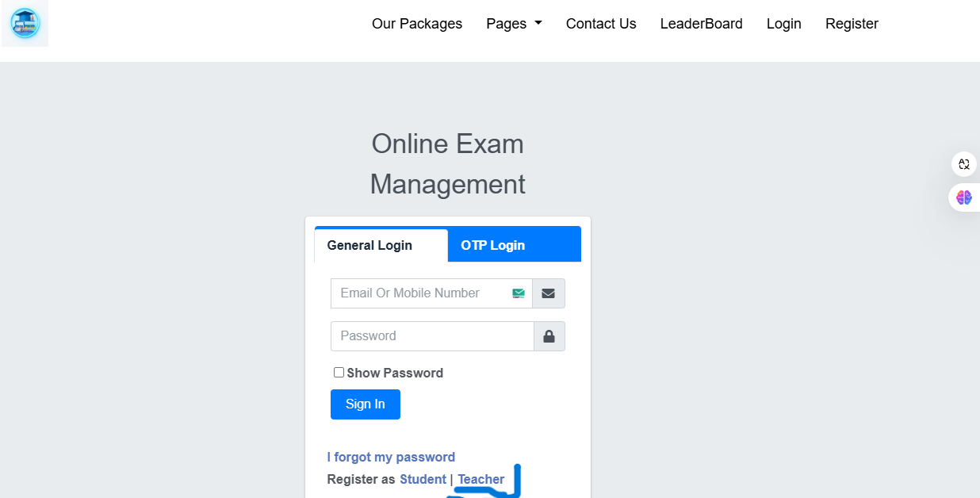Click the site logo in header
Image resolution: width=980 pixels, height=498 pixels.
pyautogui.click(x=25, y=24)
